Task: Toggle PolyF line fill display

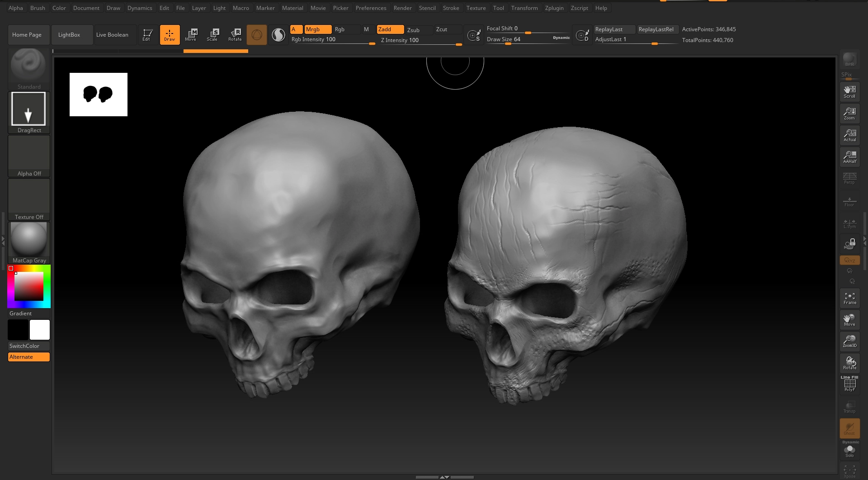Action: (849, 385)
